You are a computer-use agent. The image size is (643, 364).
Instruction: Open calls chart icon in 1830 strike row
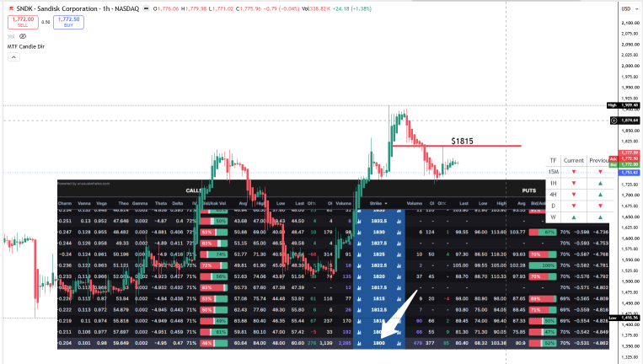[359, 232]
